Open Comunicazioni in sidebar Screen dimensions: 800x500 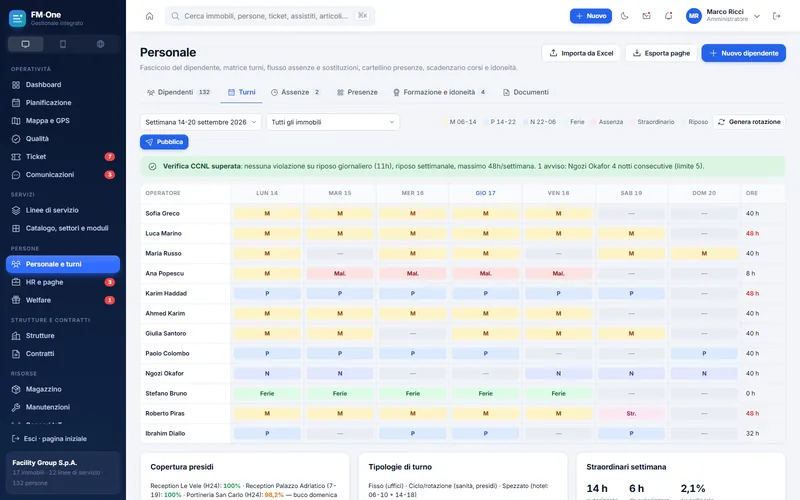pyautogui.click(x=63, y=174)
